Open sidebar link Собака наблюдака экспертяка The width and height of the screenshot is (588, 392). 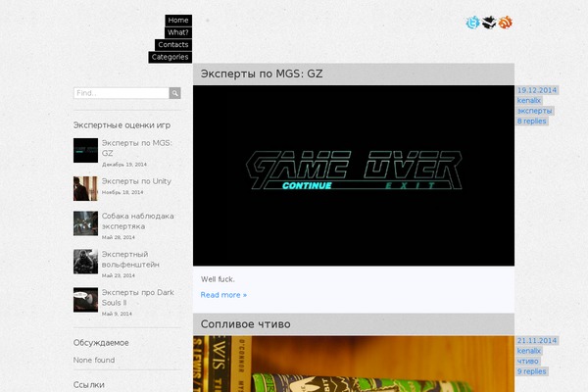pos(137,221)
